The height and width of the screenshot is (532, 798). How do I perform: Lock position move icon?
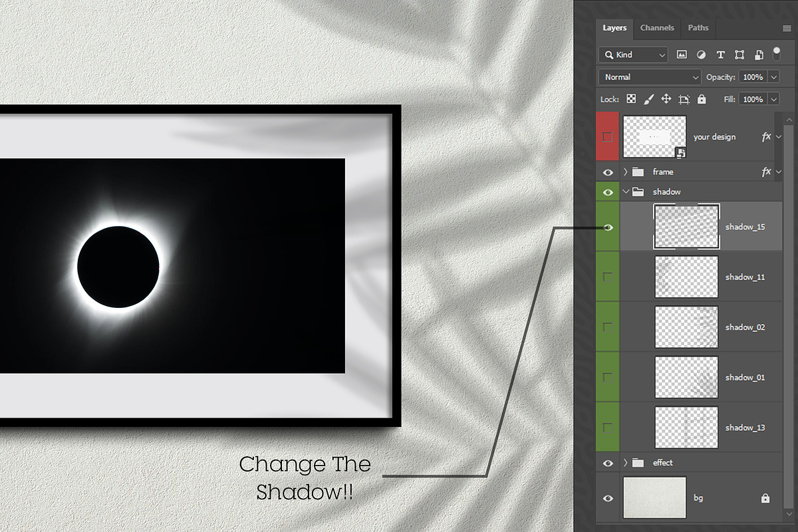[x=666, y=99]
